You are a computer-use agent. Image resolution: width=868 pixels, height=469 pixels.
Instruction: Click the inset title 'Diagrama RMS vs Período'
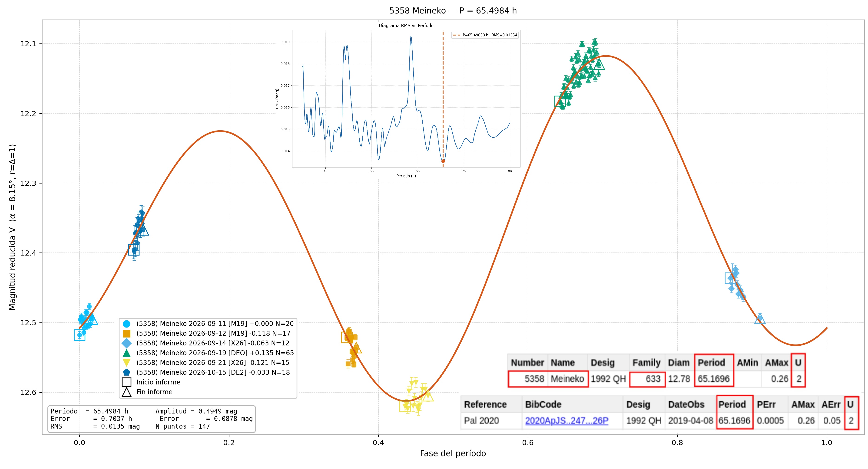click(x=406, y=26)
